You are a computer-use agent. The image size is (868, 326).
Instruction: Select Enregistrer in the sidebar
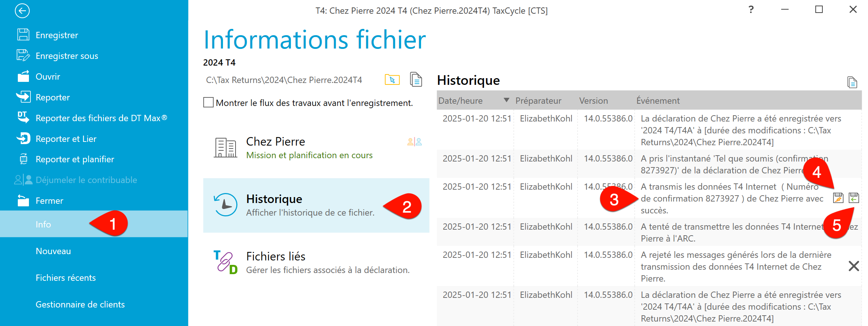pyautogui.click(x=57, y=35)
